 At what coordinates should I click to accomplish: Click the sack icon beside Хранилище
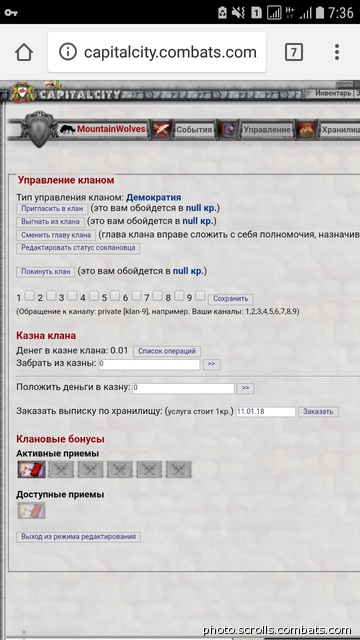[x=306, y=130]
